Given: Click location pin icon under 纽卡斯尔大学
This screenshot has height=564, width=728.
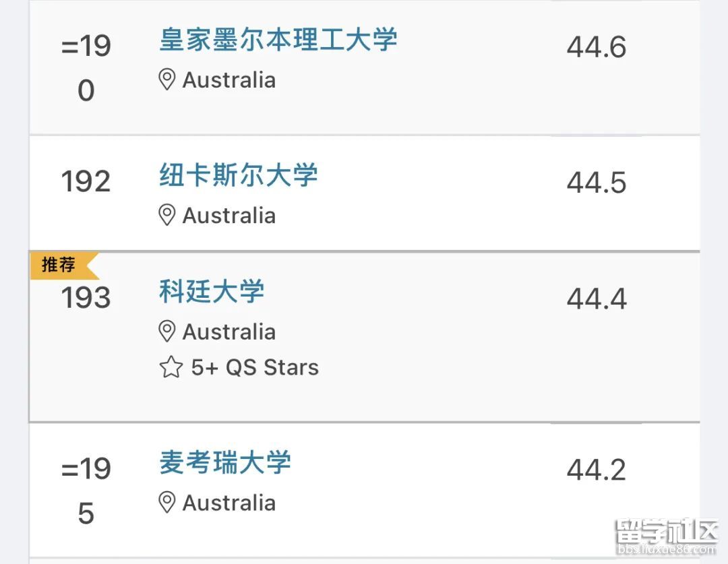Looking at the screenshot, I should tap(166, 215).
